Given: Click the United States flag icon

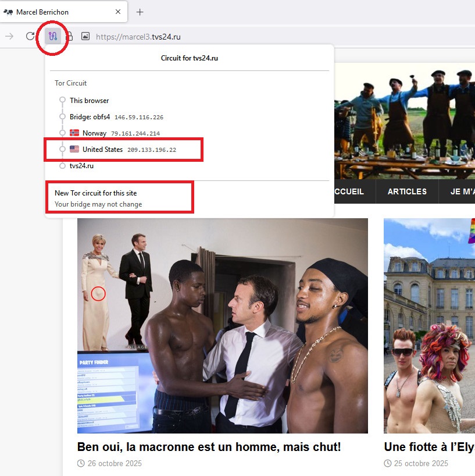Looking at the screenshot, I should [x=74, y=150].
